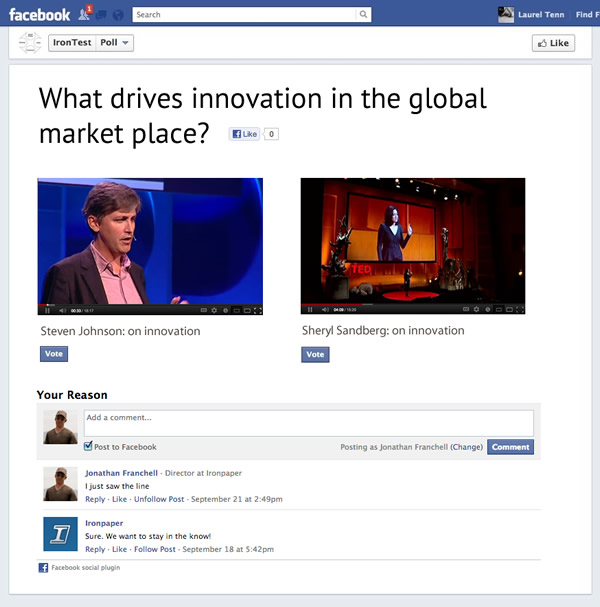Make Sheryl Sandberg video fullscreen

[x=521, y=309]
